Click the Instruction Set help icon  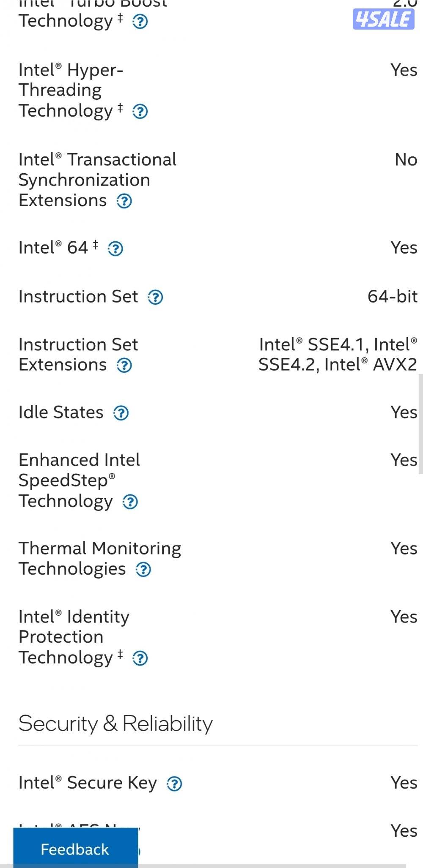tap(156, 298)
